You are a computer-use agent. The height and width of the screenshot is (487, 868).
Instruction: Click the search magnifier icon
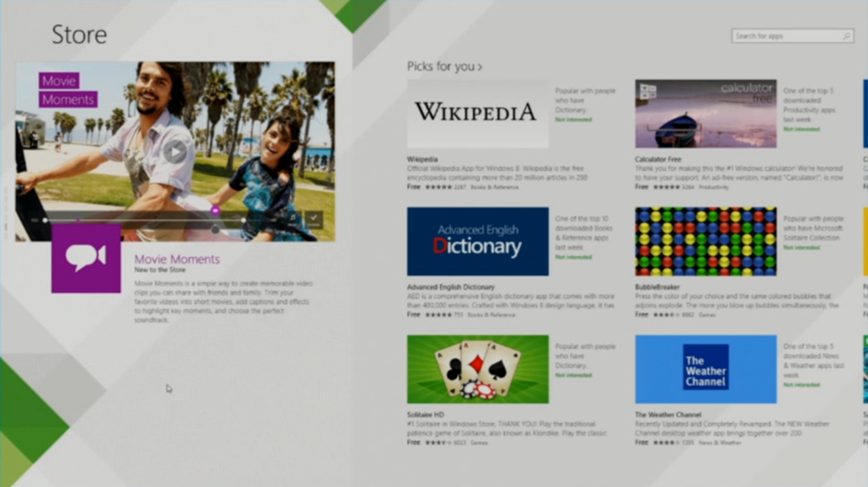click(x=847, y=36)
